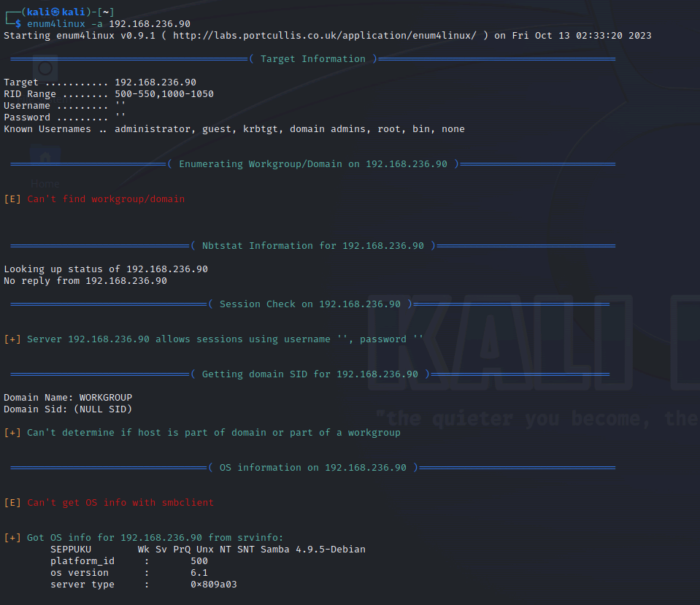Screen dimensions: 700x605
Task: Click the red error 'Can't find workgroup/domain'
Action: [106, 199]
